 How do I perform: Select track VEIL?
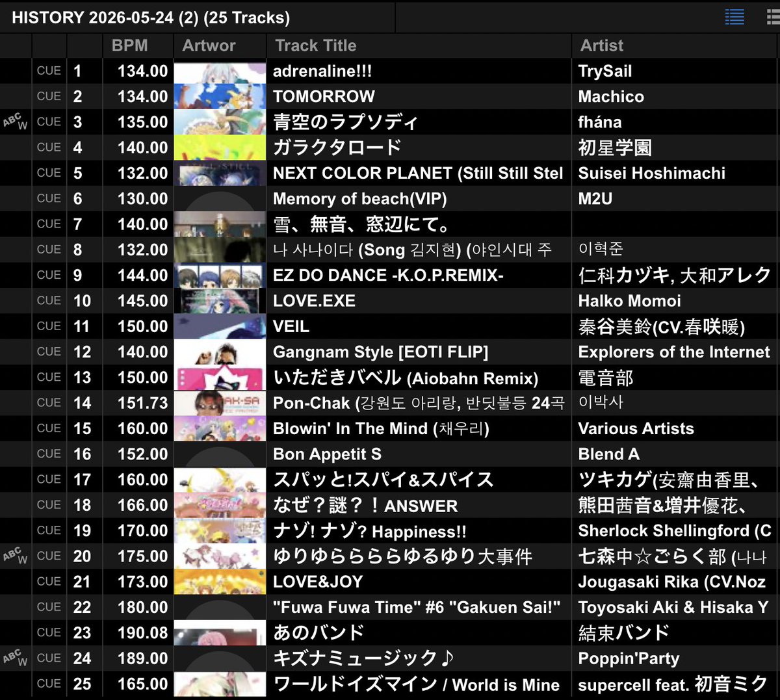[291, 326]
